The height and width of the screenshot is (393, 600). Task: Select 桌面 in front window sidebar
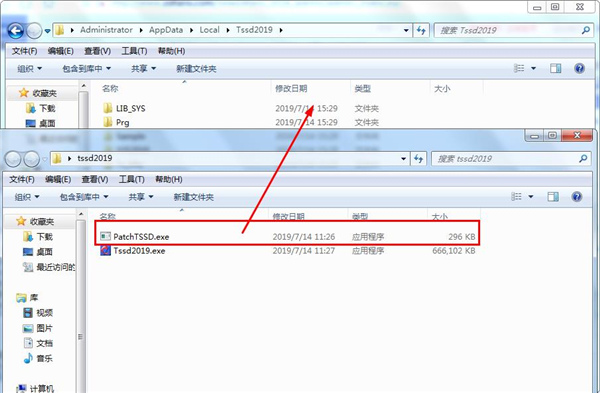[38, 252]
